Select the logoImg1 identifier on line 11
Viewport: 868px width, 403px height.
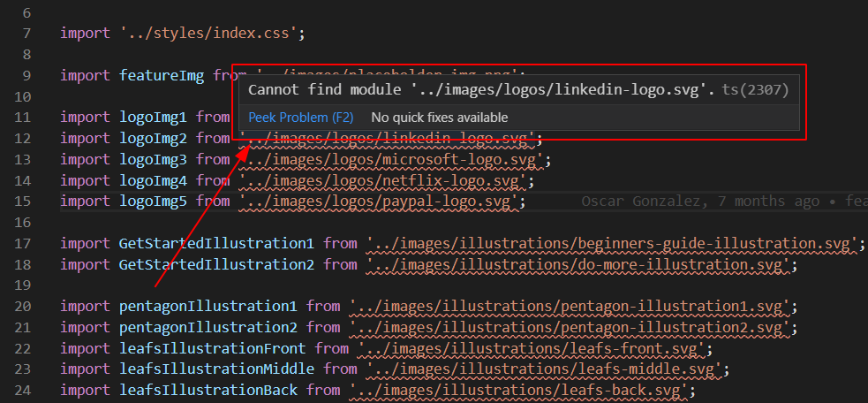pos(154,118)
